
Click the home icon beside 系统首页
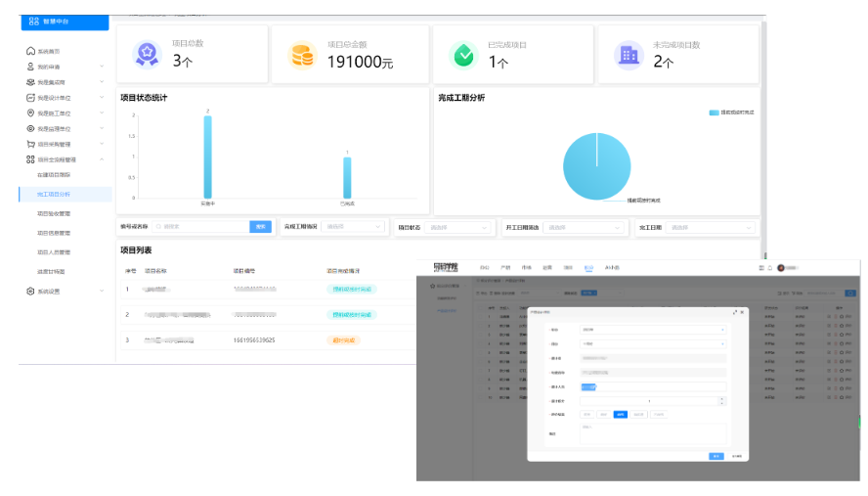(x=30, y=51)
